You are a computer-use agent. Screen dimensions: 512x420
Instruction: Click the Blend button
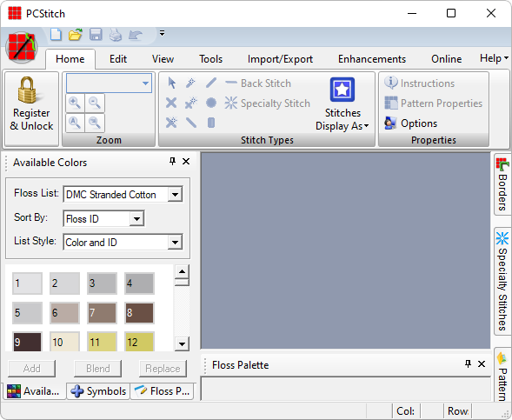[97, 369]
